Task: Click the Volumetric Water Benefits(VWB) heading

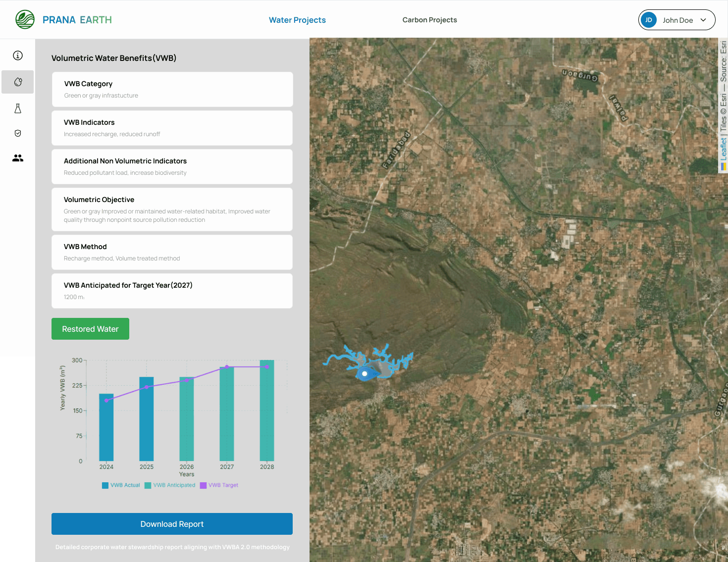Action: pos(114,58)
